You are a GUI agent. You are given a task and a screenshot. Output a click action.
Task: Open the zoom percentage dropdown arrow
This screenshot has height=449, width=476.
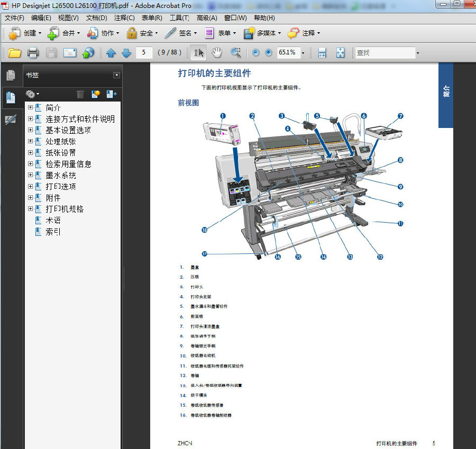[303, 53]
